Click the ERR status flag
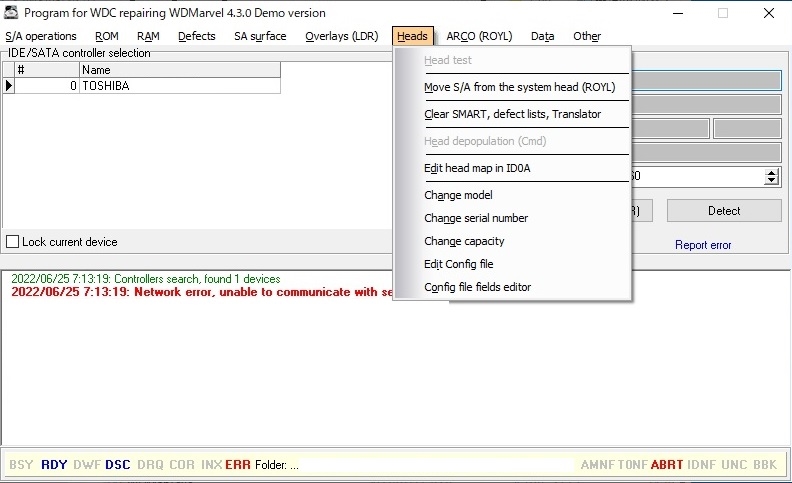Image resolution: width=792 pixels, height=483 pixels. point(237,465)
